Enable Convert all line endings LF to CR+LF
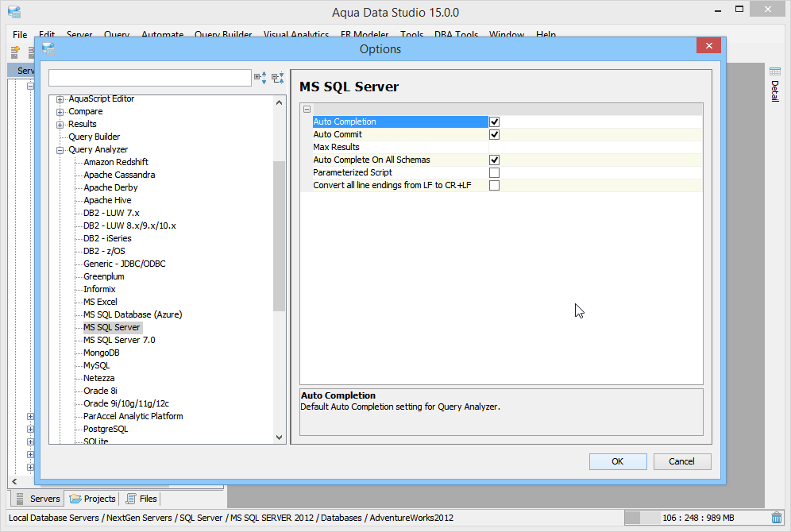This screenshot has width=791, height=532. pos(494,185)
